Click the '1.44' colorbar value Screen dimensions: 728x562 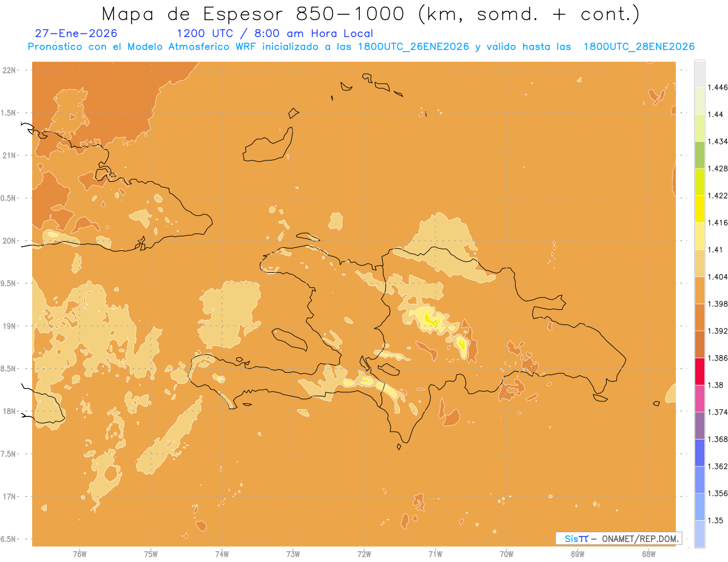tap(715, 115)
